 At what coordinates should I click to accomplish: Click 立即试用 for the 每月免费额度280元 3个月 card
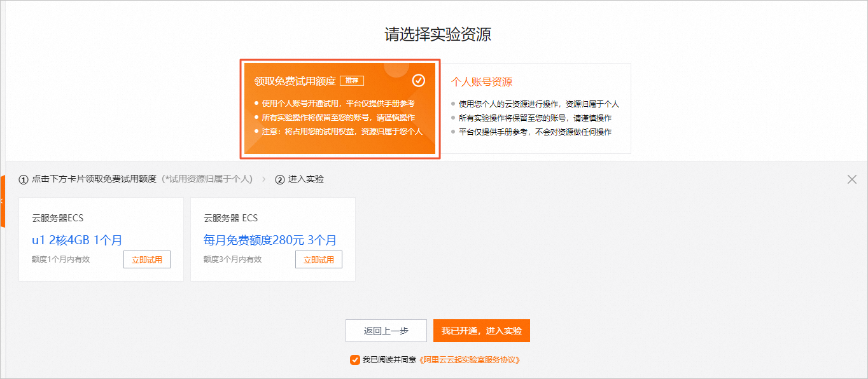tap(319, 259)
